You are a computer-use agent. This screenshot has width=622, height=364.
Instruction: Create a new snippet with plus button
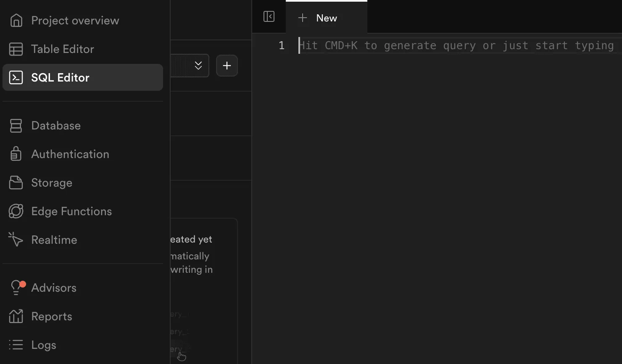pyautogui.click(x=227, y=66)
